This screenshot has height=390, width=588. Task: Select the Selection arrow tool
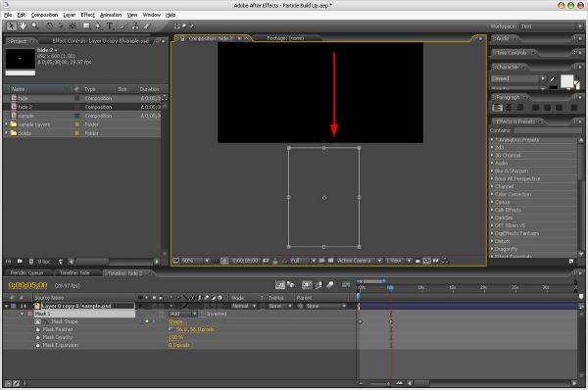pyautogui.click(x=11, y=25)
